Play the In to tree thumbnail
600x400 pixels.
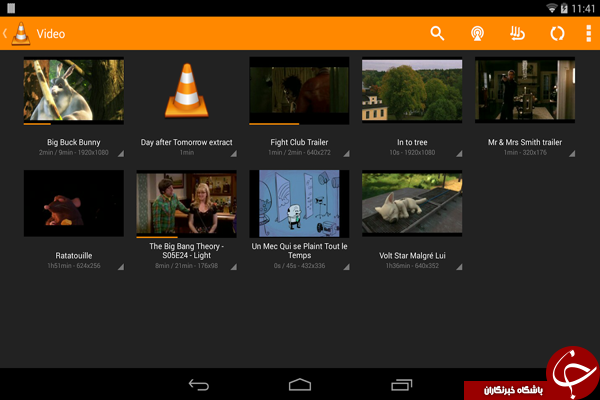click(412, 90)
